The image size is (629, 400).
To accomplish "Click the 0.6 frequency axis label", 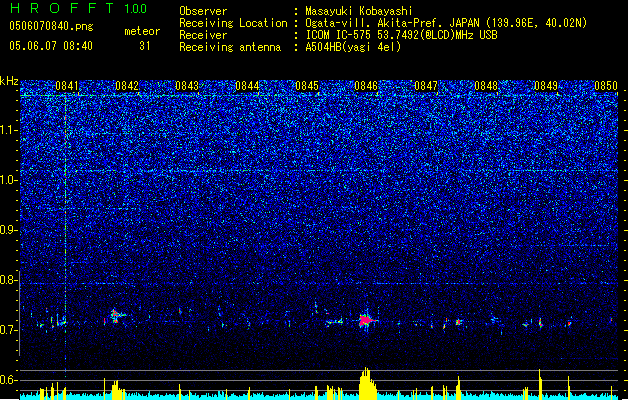I will pyautogui.click(x=9, y=380).
